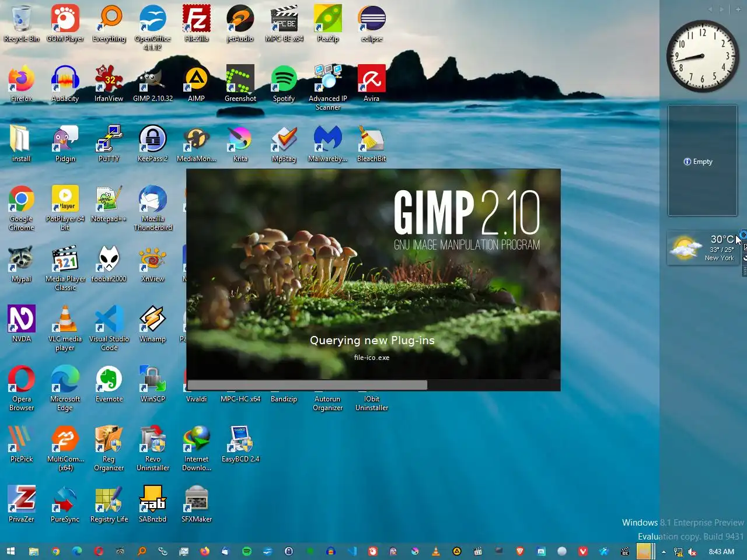
Task: Open the Windows Start button
Action: tap(11, 551)
